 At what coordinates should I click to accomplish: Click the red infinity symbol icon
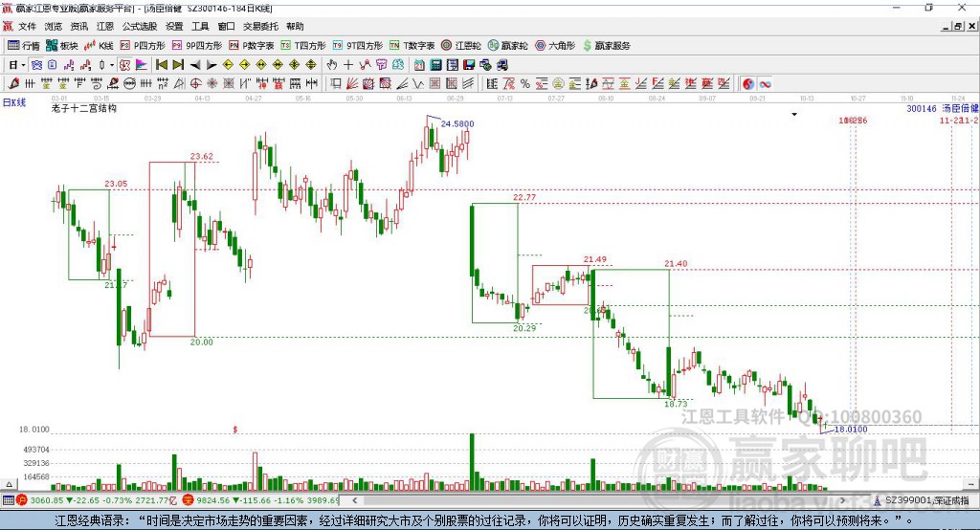pyautogui.click(x=765, y=84)
